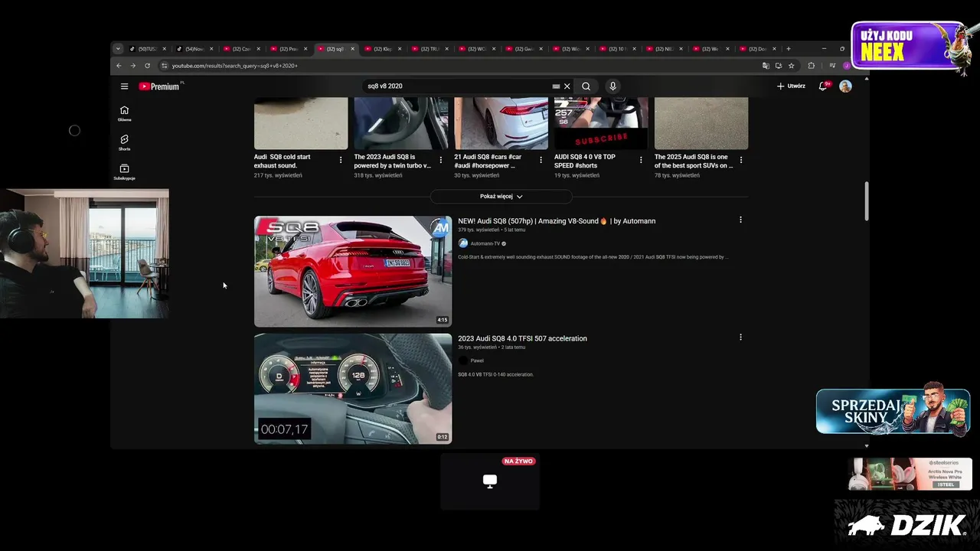
Task: Click the install app icon in address bar
Action: [x=779, y=66]
